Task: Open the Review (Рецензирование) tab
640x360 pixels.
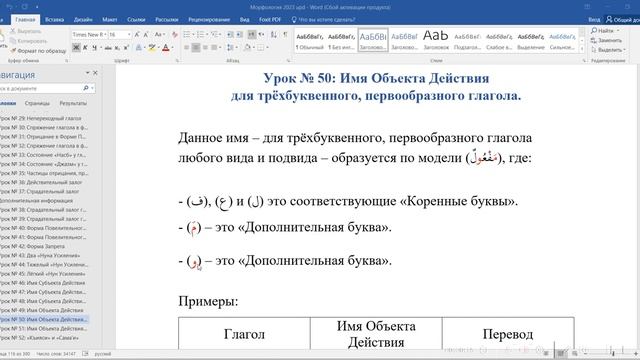Action: [x=209, y=19]
